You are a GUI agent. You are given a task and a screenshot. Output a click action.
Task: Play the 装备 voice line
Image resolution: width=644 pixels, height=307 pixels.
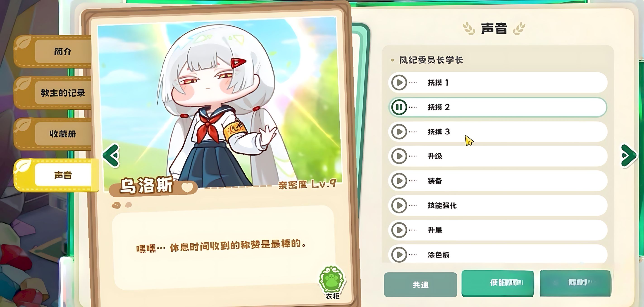(x=399, y=181)
